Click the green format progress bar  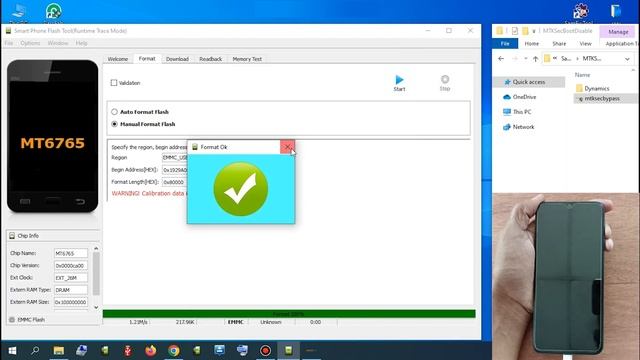(289, 313)
